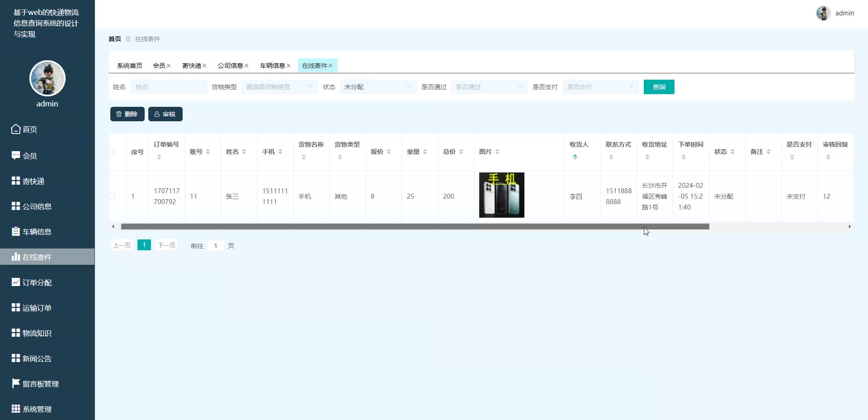Click the admin avatar in the top right

pos(823,13)
